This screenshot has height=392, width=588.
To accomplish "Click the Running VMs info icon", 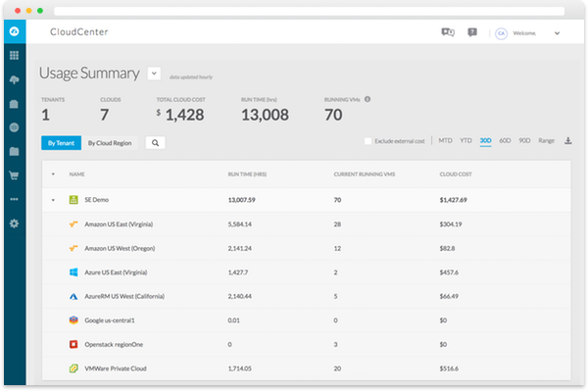I will tap(367, 99).
